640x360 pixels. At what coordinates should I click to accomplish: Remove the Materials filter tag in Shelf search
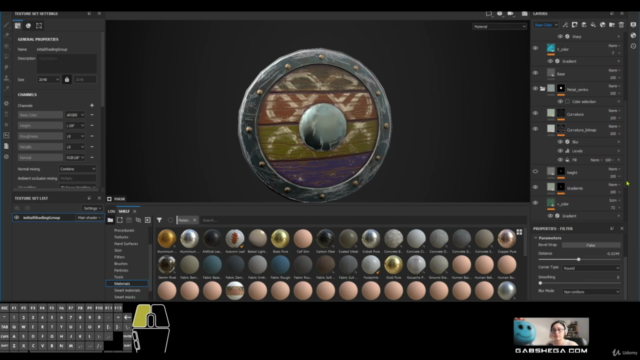[195, 220]
